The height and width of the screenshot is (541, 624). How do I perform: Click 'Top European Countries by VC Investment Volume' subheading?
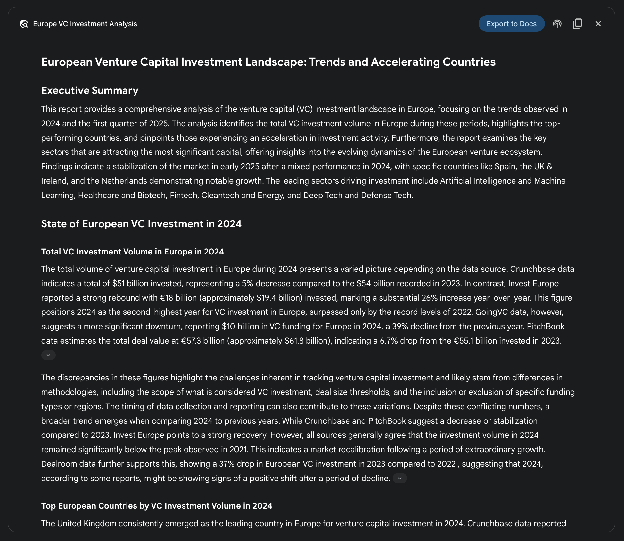point(156,506)
